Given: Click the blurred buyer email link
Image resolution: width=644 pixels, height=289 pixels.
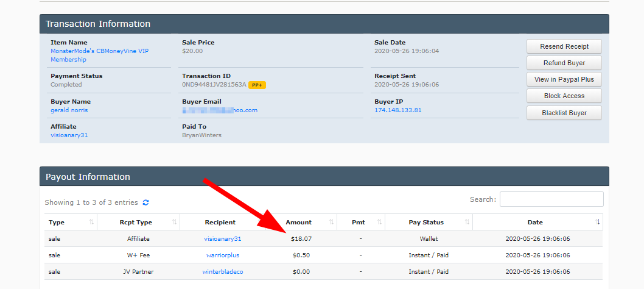Looking at the screenshot, I should [220, 110].
